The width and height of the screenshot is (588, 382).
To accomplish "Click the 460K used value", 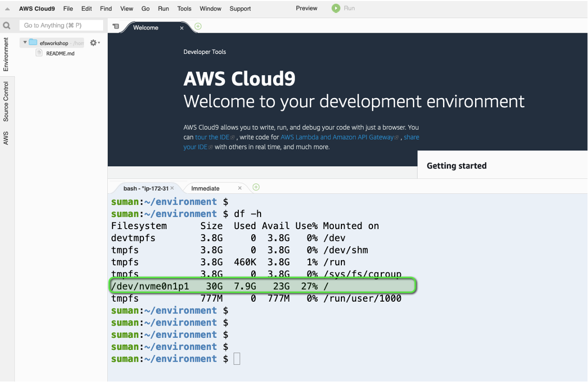I will [245, 262].
